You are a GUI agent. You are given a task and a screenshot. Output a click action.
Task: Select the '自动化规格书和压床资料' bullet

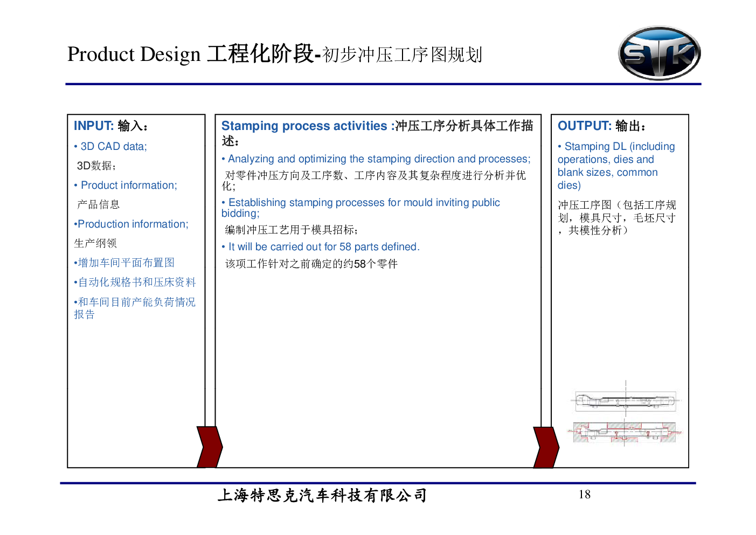135,282
